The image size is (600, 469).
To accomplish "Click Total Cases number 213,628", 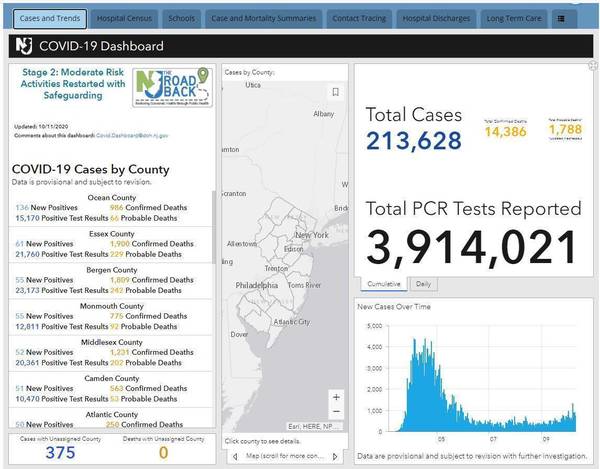I will 414,141.
